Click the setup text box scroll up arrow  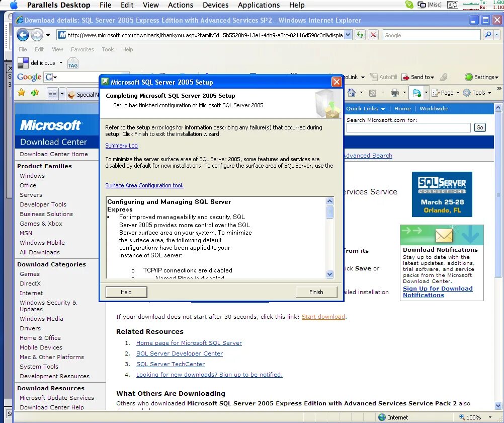click(x=329, y=201)
